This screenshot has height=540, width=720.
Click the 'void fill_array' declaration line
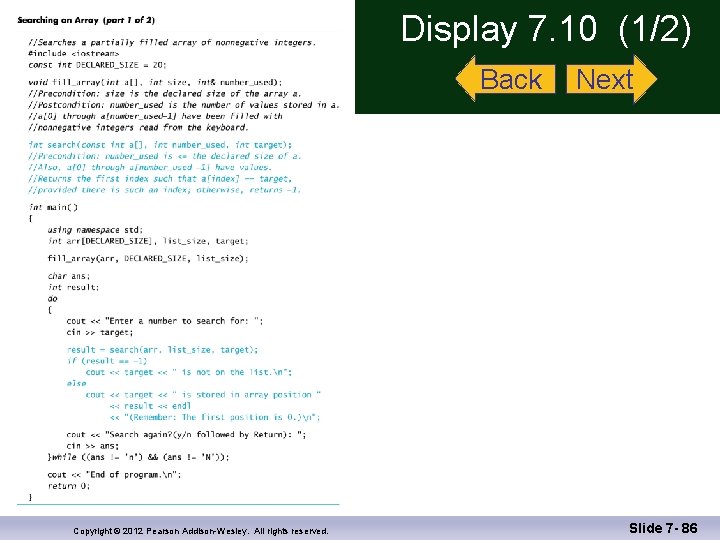[x=155, y=82]
